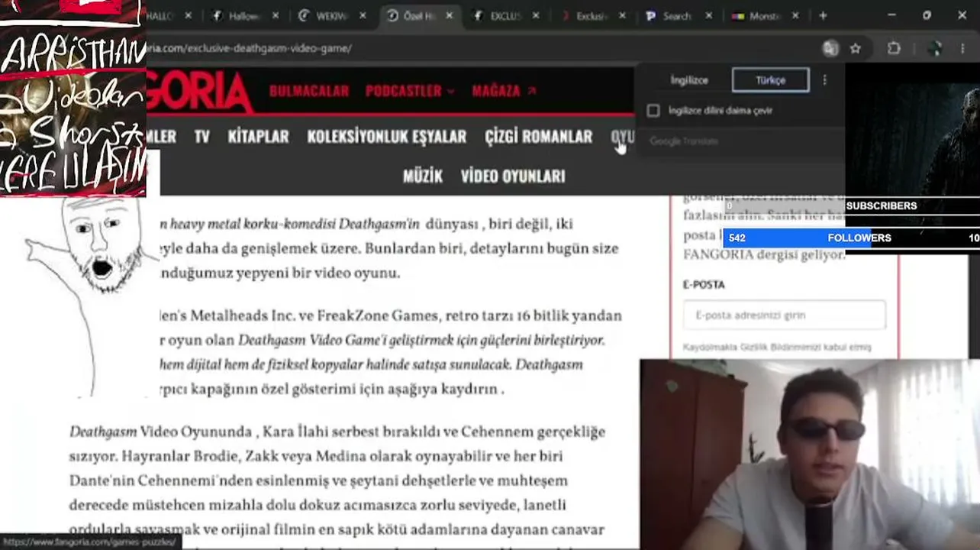Click the 'Google Translate' label in popup
980x550 pixels.
click(684, 141)
